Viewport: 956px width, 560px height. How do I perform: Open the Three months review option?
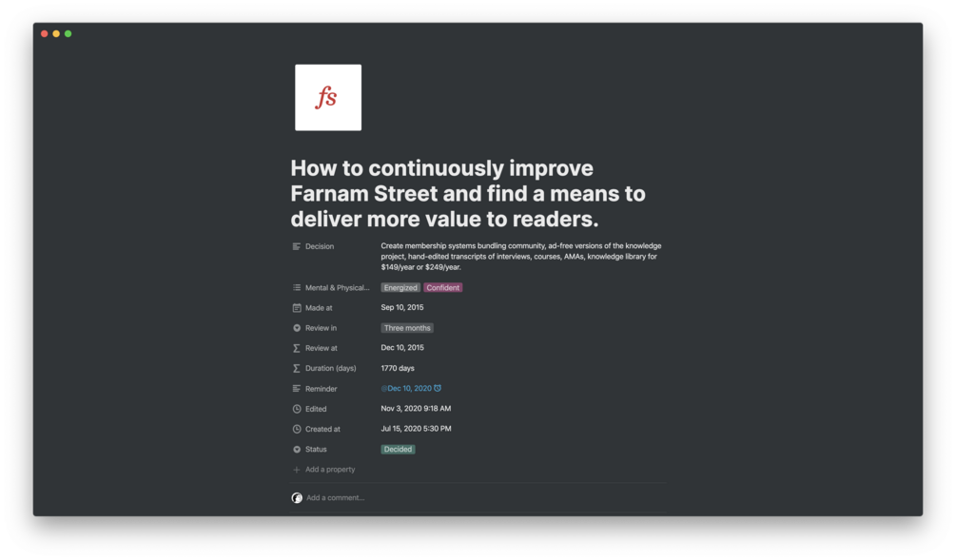[407, 328]
